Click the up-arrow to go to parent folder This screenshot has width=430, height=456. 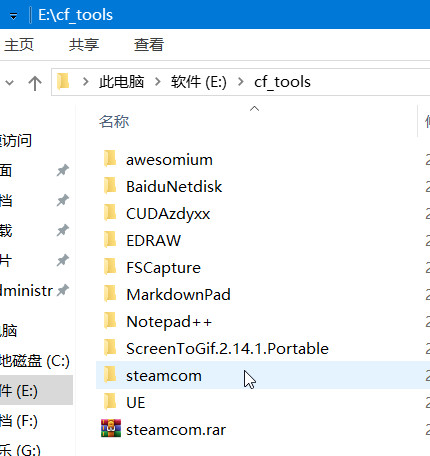[x=35, y=83]
